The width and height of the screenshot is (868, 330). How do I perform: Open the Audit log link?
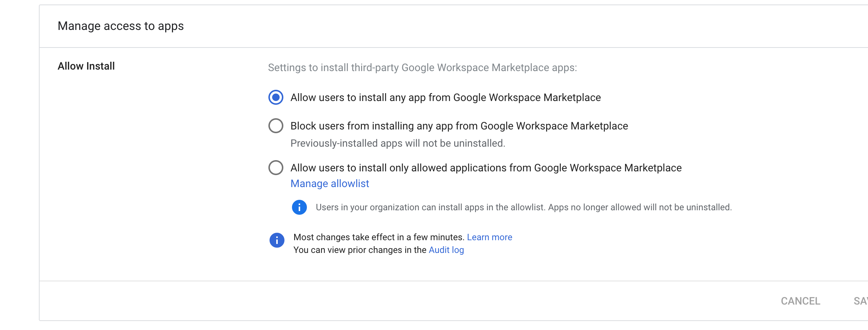click(446, 250)
